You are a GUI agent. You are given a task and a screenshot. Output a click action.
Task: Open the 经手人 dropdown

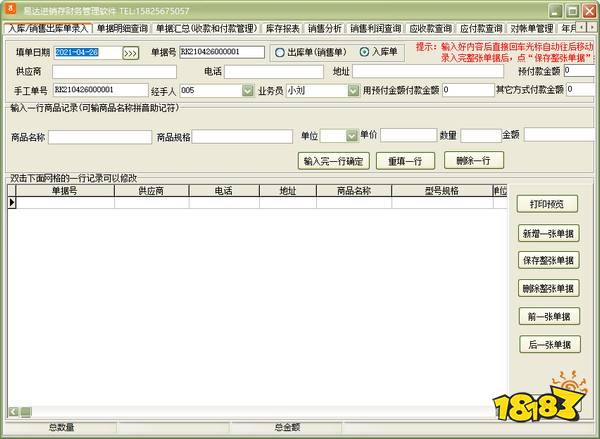point(248,91)
